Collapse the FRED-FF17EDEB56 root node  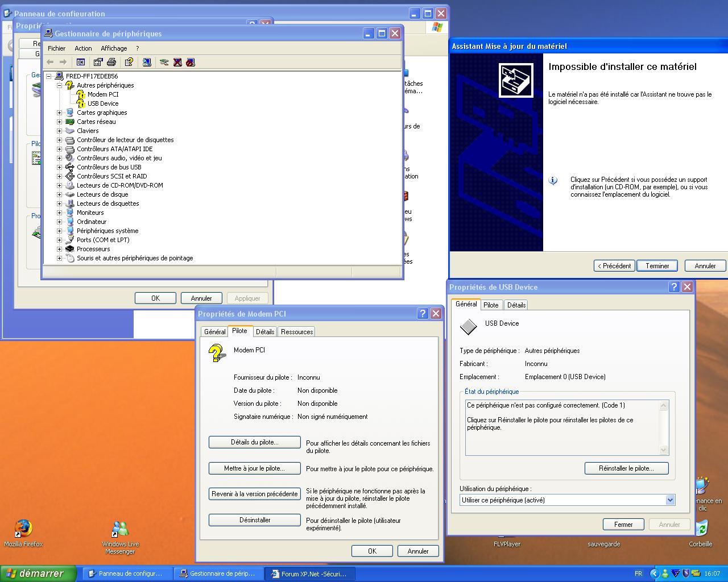pos(49,76)
